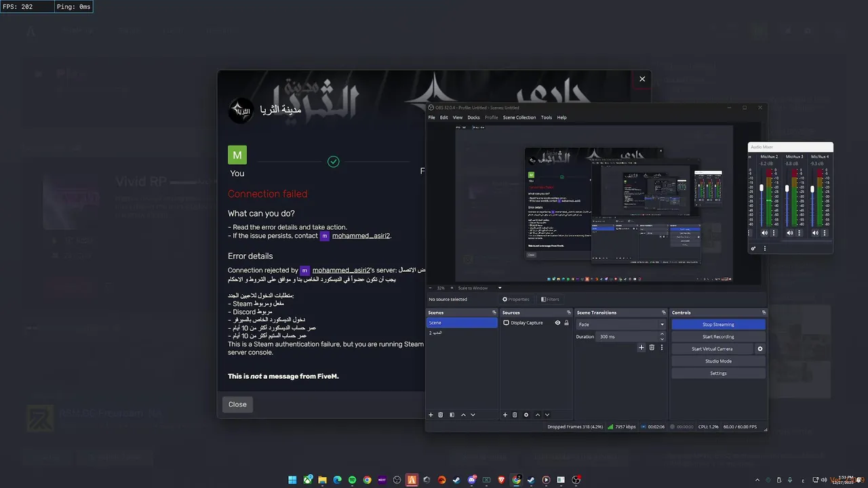
Task: Close the FiveM connection failed dialog
Action: 642,79
